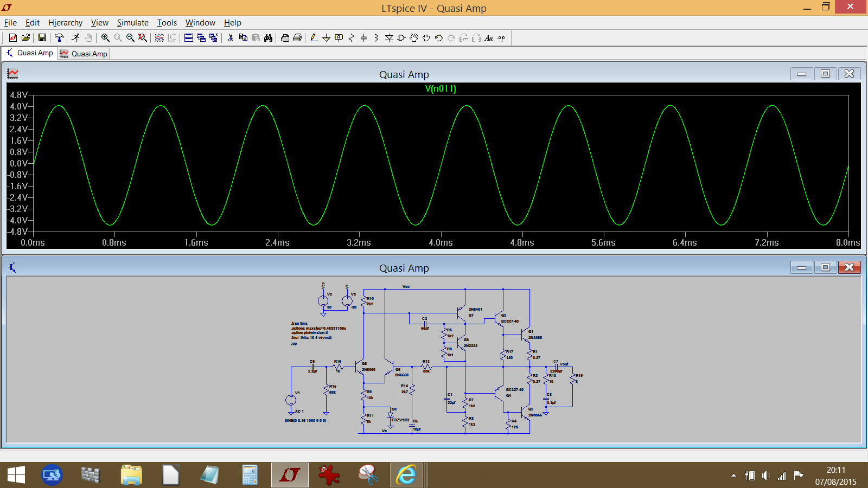Open the Simulate menu
The width and height of the screenshot is (868, 488).
tap(132, 22)
